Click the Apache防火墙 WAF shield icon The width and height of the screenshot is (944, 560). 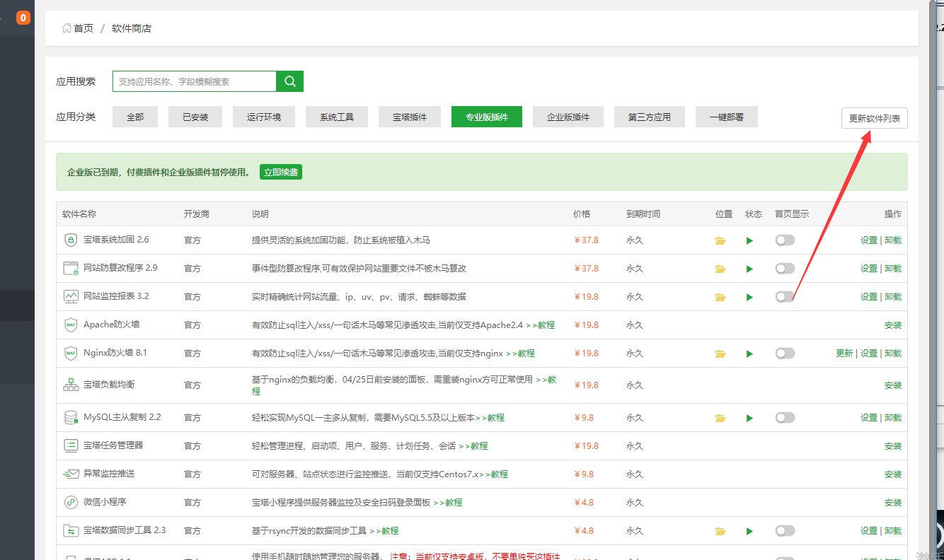(x=70, y=325)
